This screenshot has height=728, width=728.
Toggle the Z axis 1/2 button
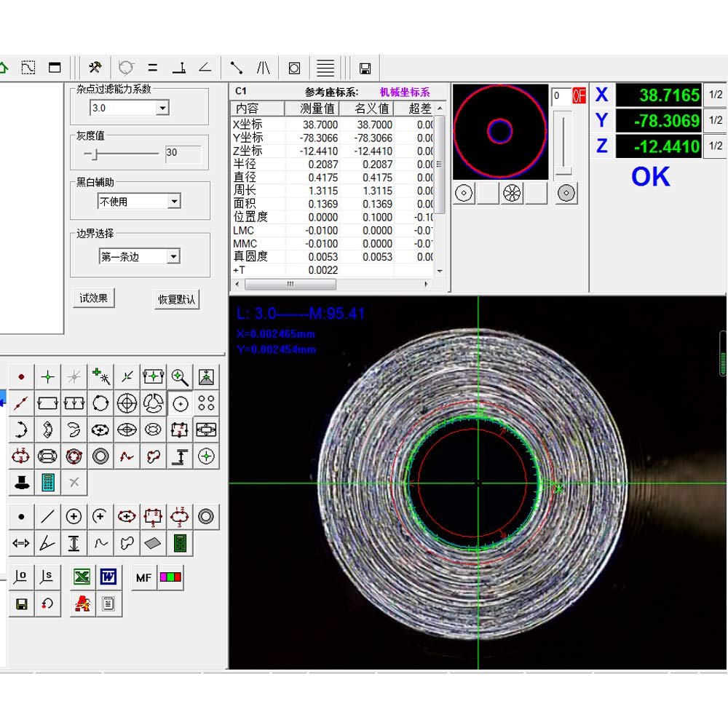[x=716, y=146]
